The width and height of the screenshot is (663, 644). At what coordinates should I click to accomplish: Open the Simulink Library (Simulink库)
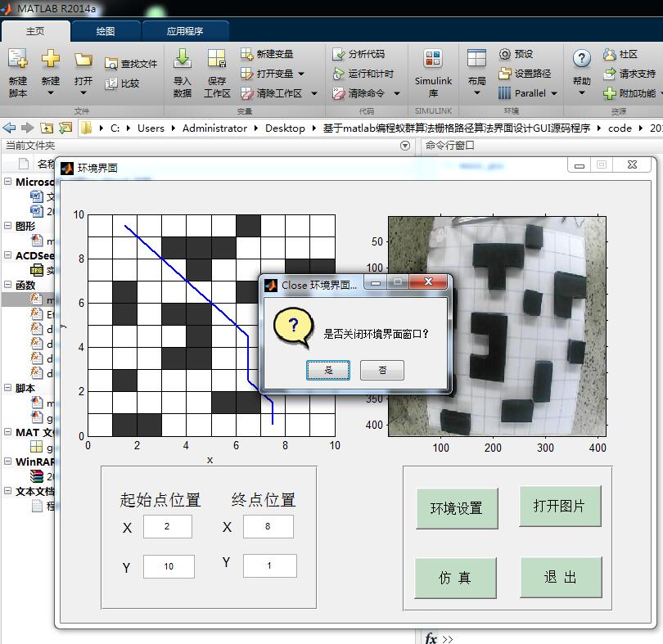click(x=433, y=73)
